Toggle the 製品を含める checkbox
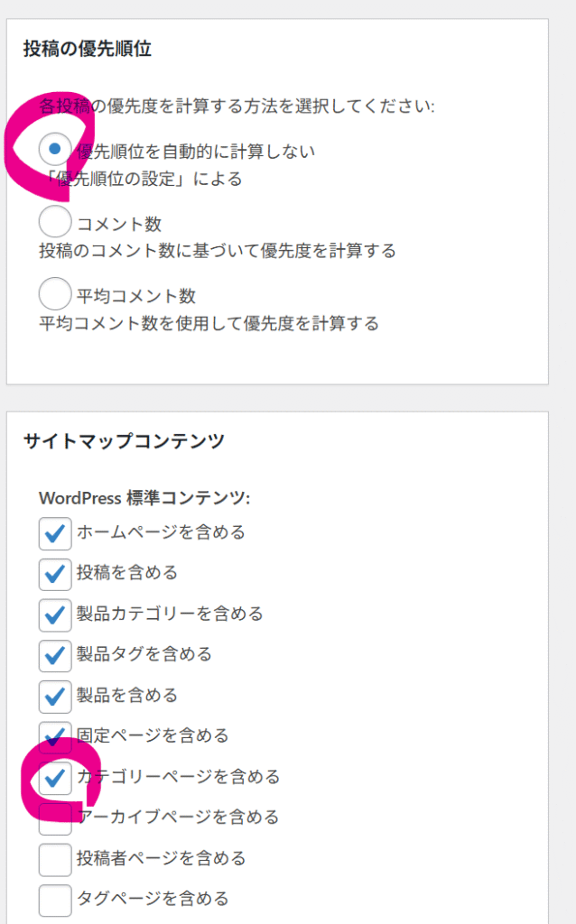 pos(55,696)
